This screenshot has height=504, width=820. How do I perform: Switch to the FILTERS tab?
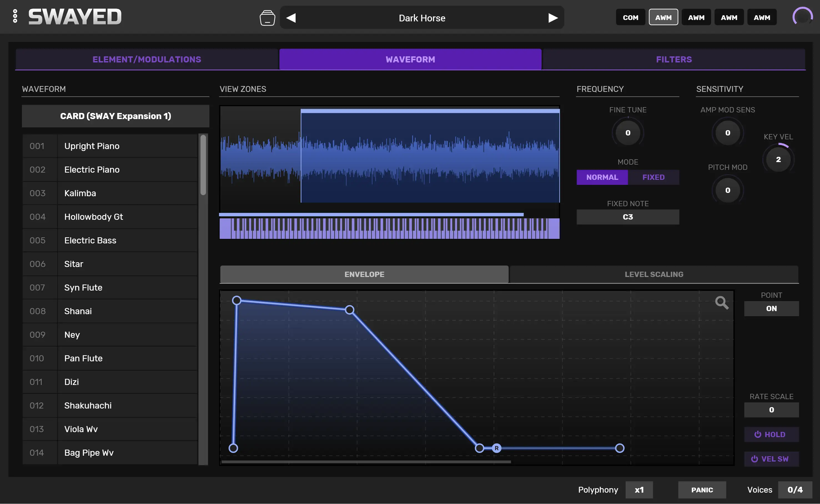pos(673,59)
